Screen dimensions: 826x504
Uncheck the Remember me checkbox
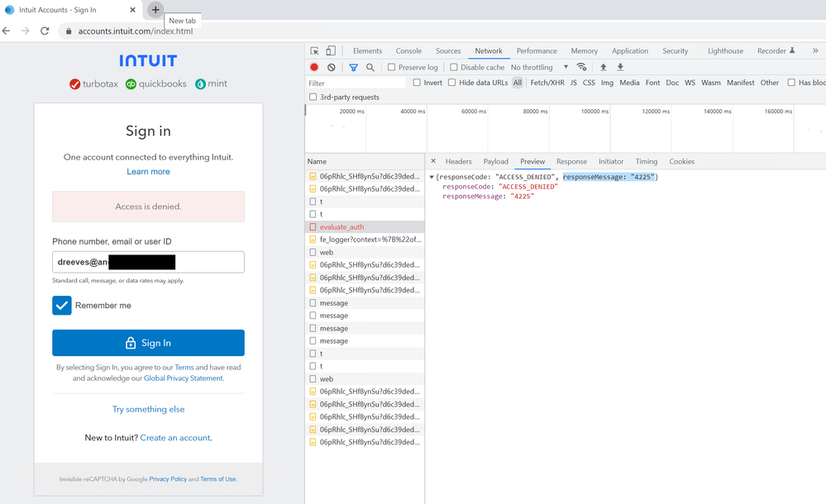[x=62, y=306]
